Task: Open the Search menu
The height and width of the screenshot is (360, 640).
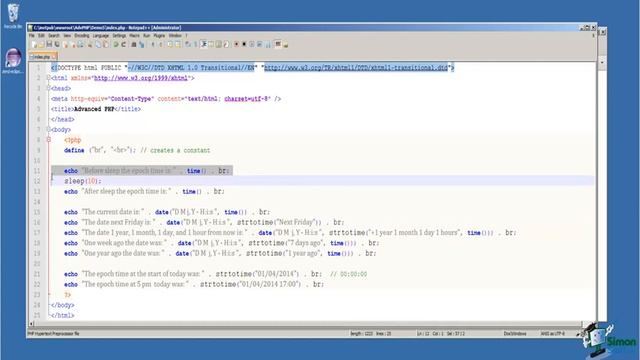Action: click(54, 36)
